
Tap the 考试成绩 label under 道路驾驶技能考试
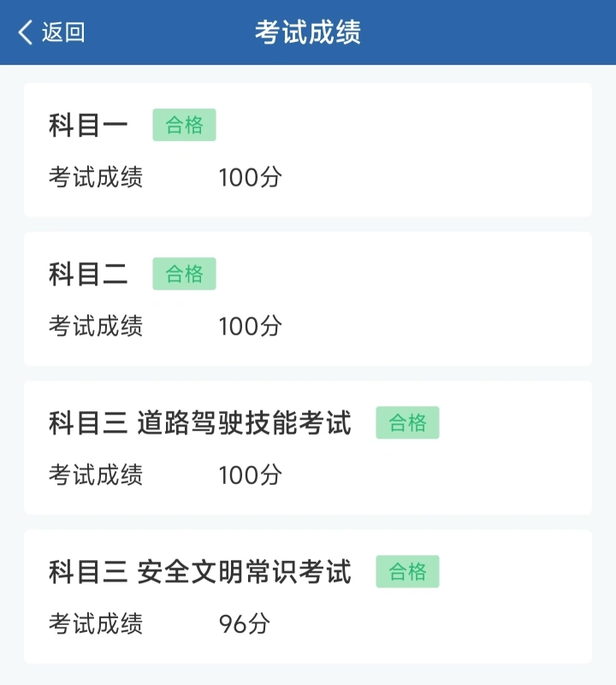[x=96, y=475]
